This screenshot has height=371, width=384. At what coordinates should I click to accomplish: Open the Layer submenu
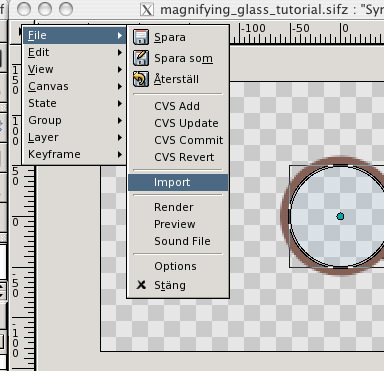[x=74, y=137]
